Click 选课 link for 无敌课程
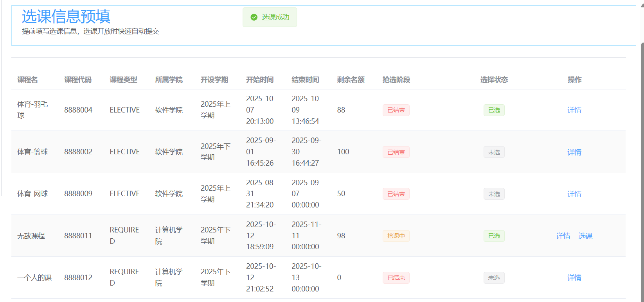The height and width of the screenshot is (302, 644). click(585, 236)
